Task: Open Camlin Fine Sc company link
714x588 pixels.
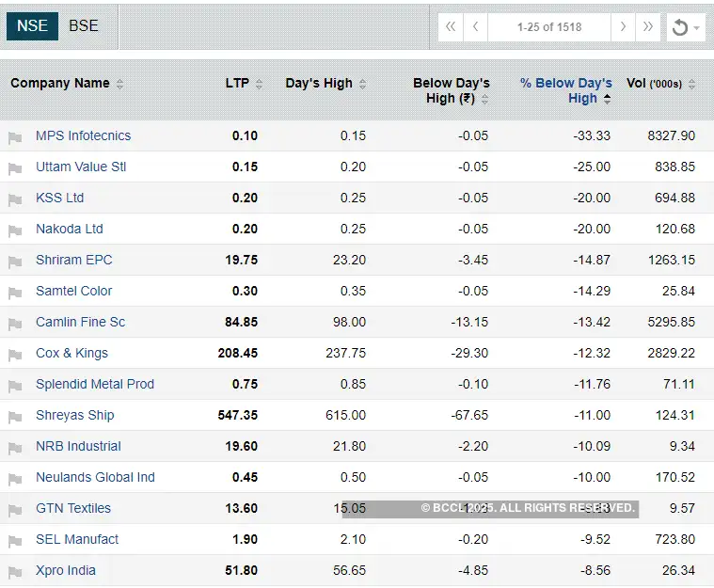Action: tap(80, 322)
